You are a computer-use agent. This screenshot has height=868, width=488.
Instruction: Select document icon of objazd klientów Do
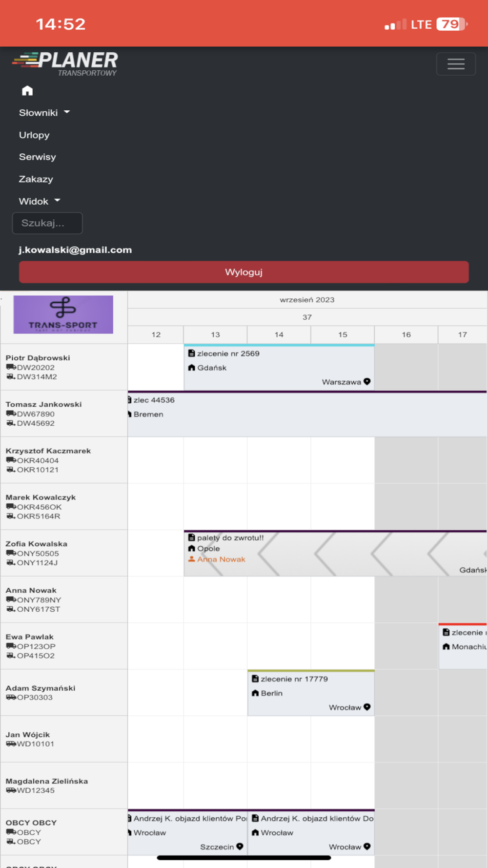tap(255, 818)
